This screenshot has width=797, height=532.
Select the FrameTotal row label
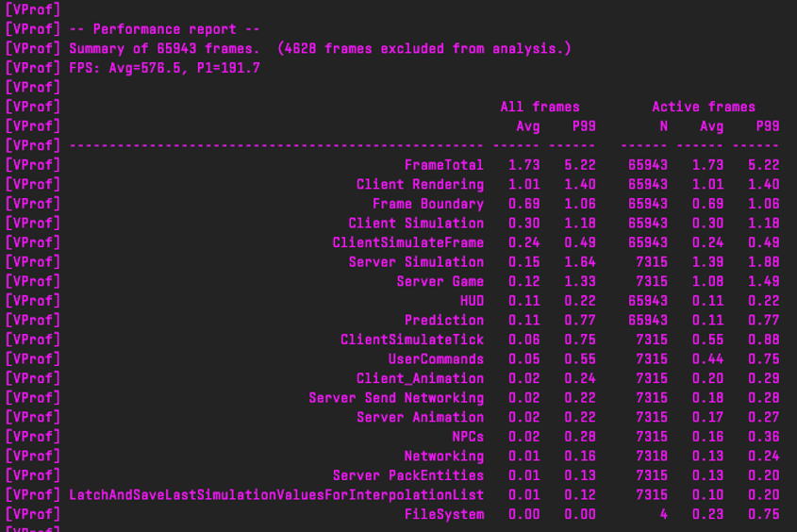click(443, 165)
